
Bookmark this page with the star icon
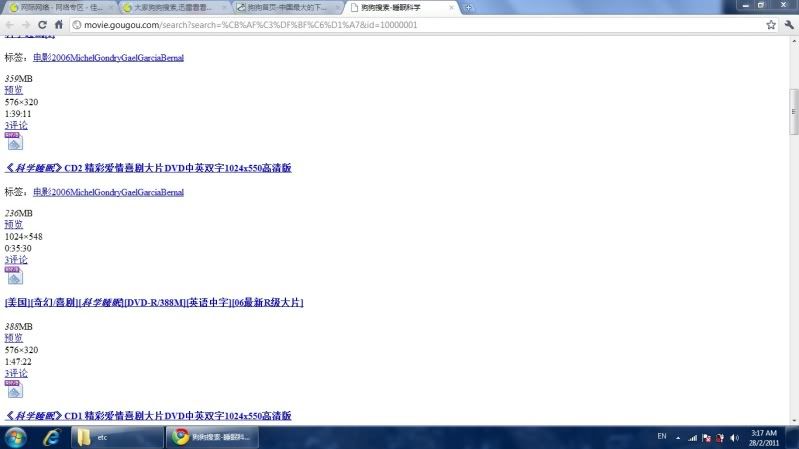tap(770, 25)
